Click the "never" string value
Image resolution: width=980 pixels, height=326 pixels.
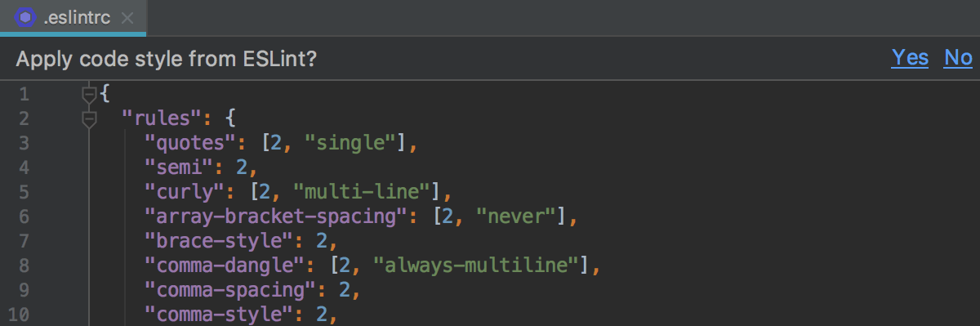(x=515, y=217)
